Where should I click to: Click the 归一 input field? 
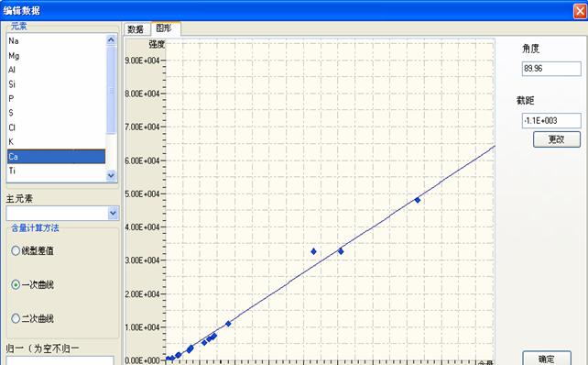[x=60, y=360]
